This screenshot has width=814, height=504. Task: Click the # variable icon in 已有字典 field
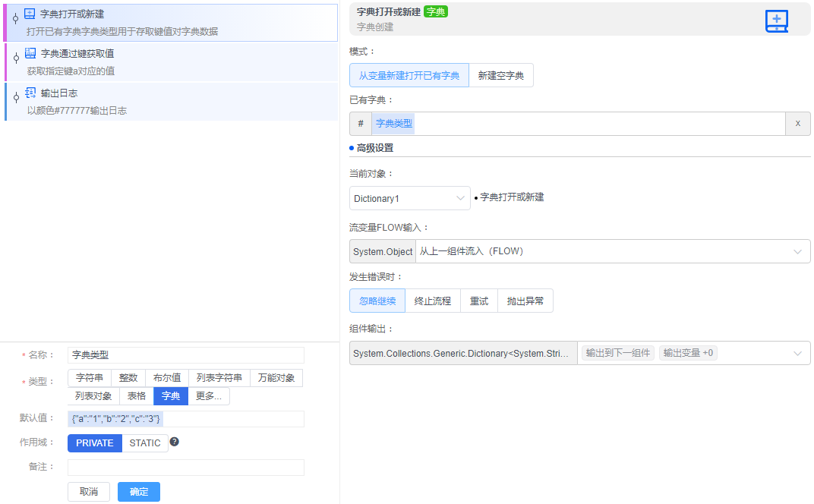tap(360, 123)
